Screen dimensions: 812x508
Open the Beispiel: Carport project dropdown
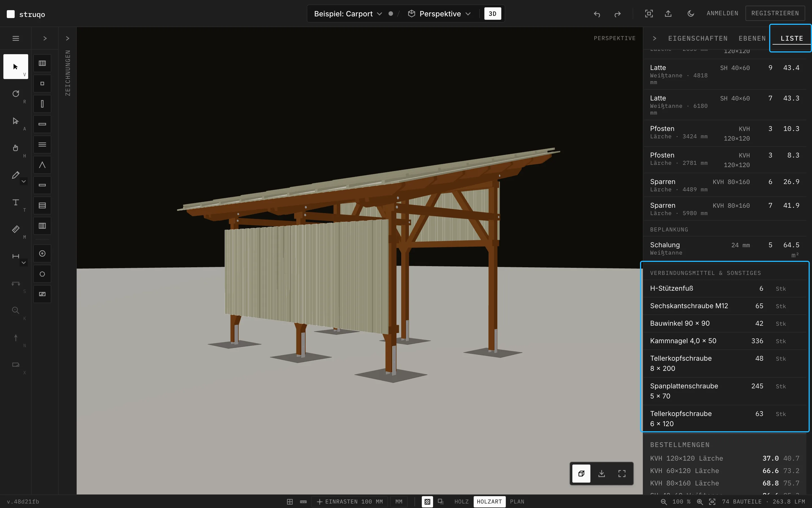(348, 14)
